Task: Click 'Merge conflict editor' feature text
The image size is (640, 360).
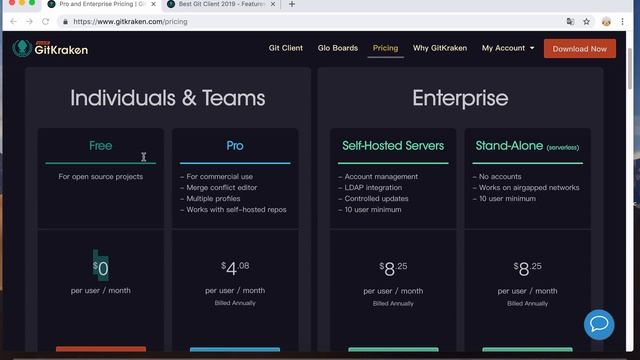Action: [222, 188]
